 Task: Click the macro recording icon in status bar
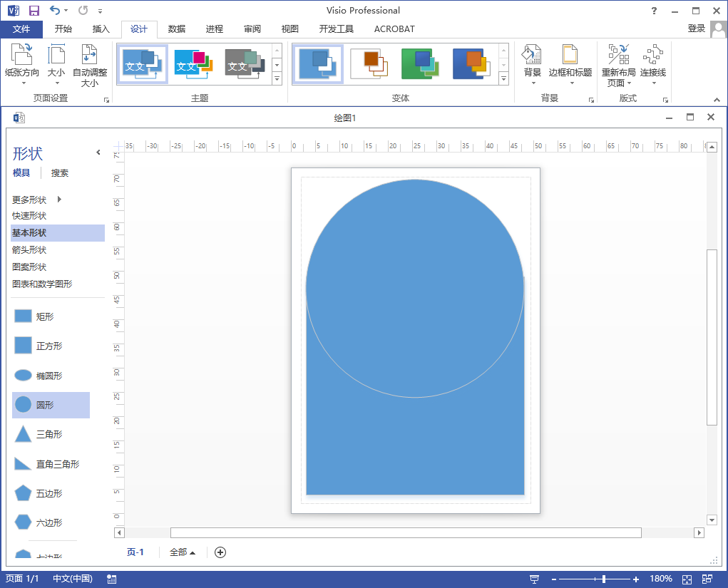coord(111,579)
